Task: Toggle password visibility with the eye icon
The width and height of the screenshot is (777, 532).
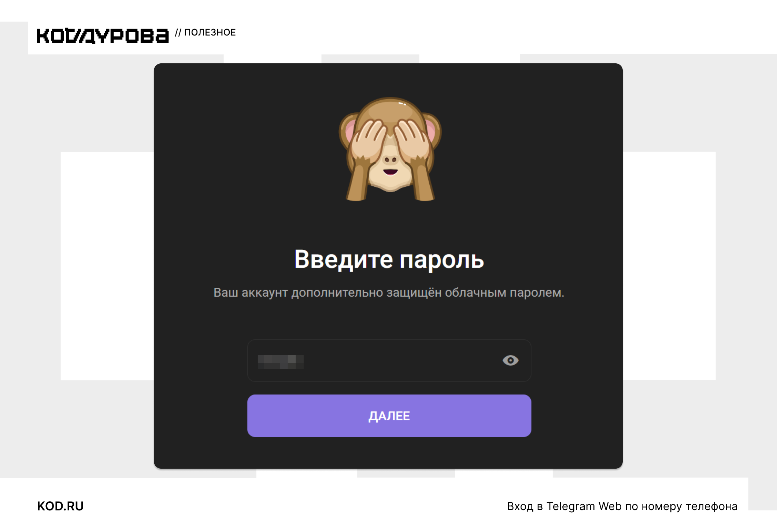Action: click(x=510, y=360)
